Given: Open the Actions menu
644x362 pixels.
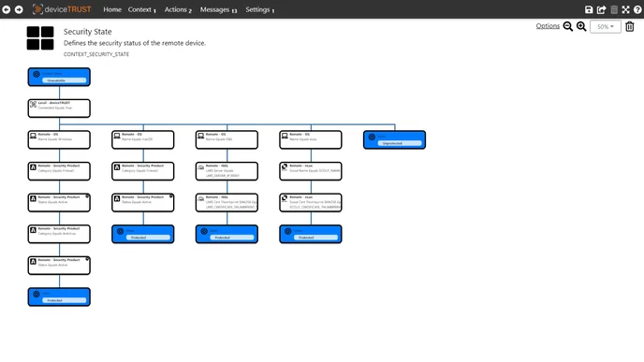Looking at the screenshot, I should pos(178,9).
